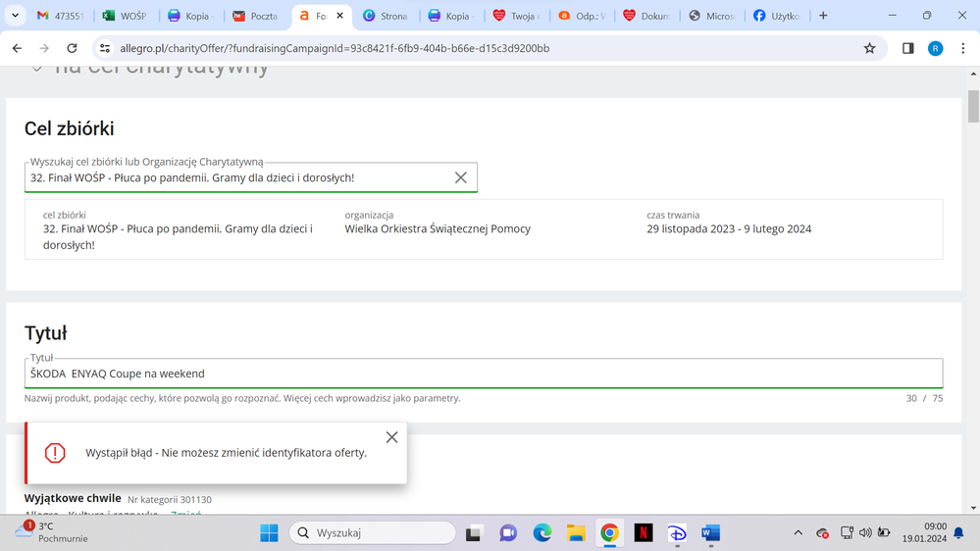Edit the Tytuł field with ŠKODA ENYAQ
Viewport: 980px width, 551px height.
[483, 374]
